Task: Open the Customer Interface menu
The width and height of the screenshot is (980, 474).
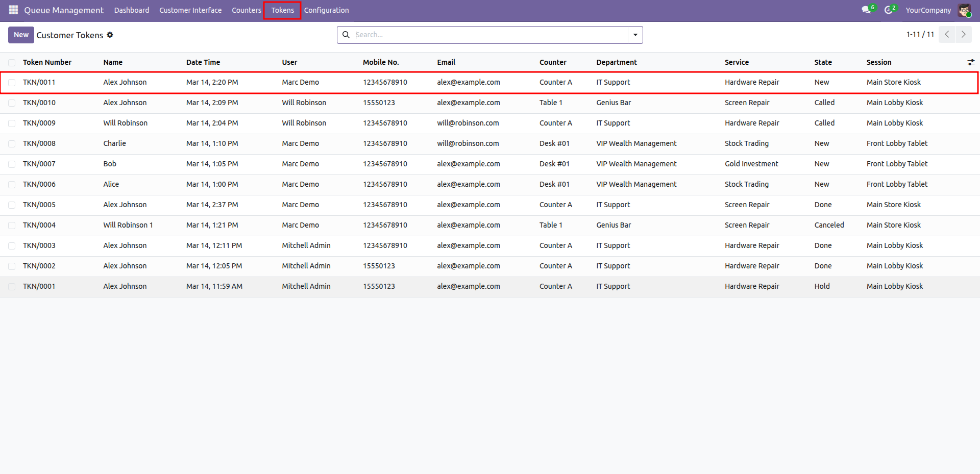Action: coord(190,10)
